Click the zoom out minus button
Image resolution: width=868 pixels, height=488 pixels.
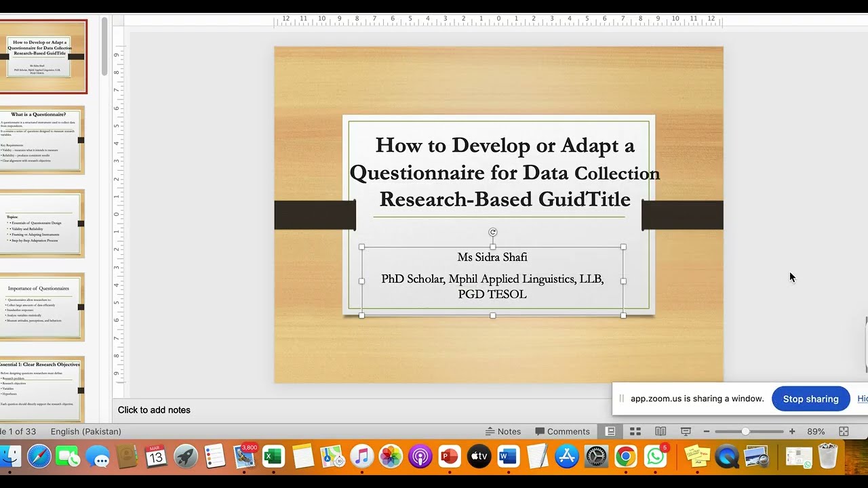point(706,431)
